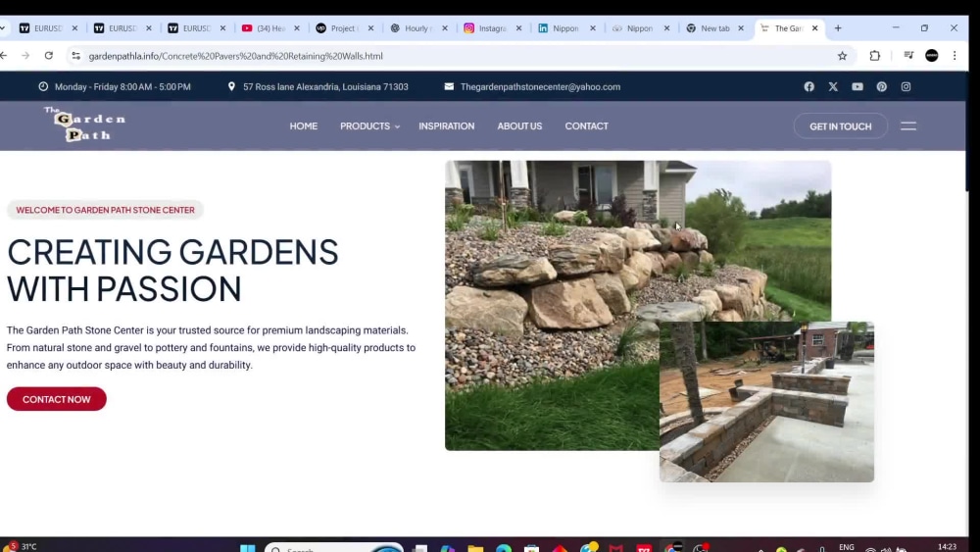Open the YouTube social icon in header
980x552 pixels.
857,87
